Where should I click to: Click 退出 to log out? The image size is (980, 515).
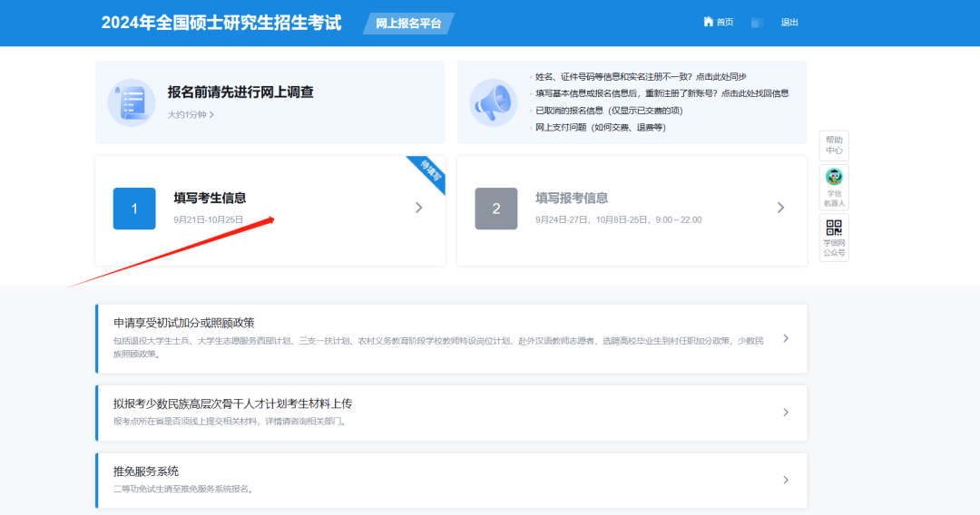click(789, 23)
